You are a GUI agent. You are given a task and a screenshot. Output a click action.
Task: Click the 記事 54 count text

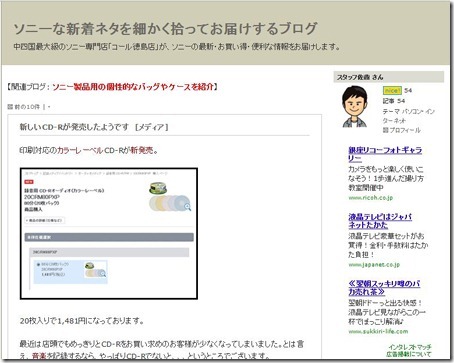(394, 101)
